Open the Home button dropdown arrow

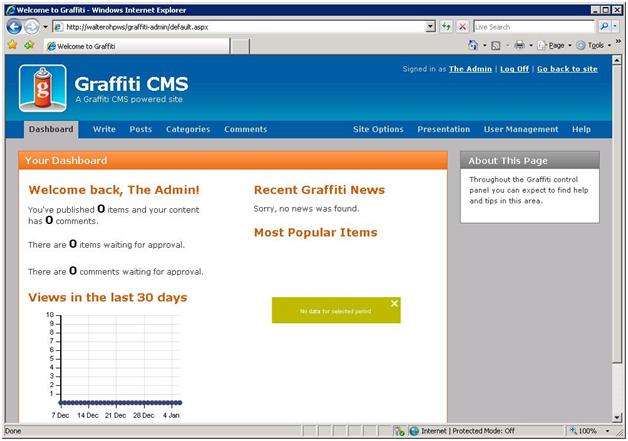[484, 46]
